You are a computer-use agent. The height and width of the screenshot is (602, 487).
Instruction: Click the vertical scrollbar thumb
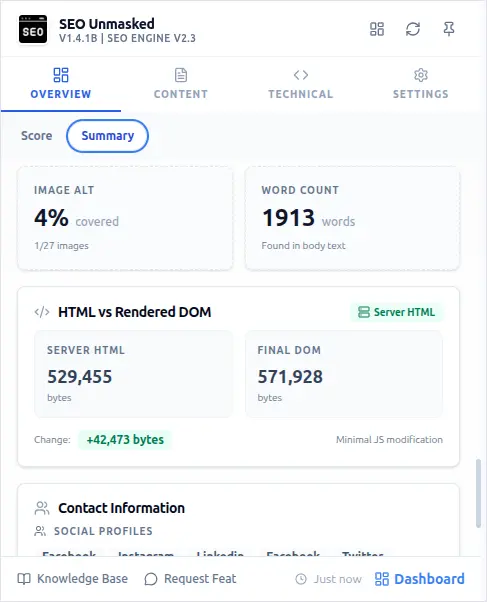[478, 494]
